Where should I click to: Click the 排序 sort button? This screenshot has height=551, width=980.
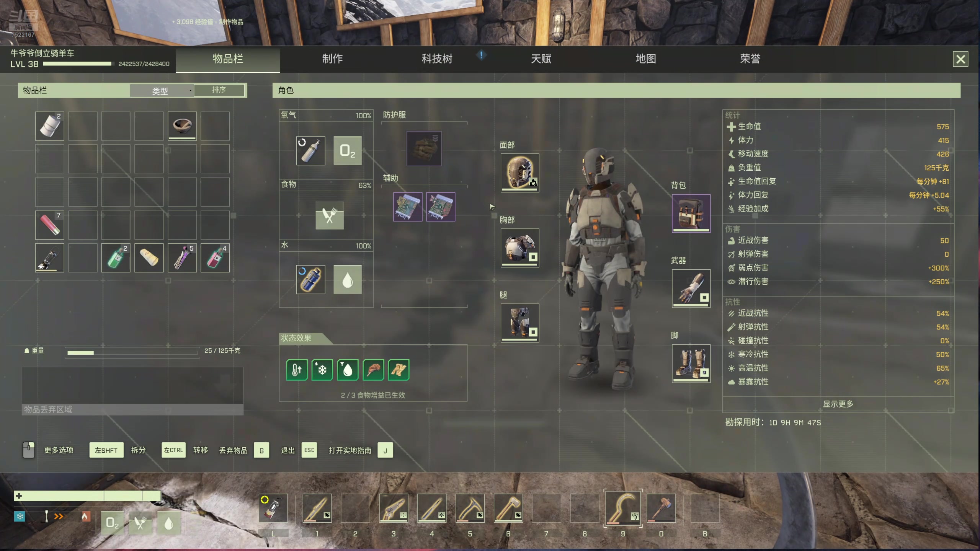point(219,90)
